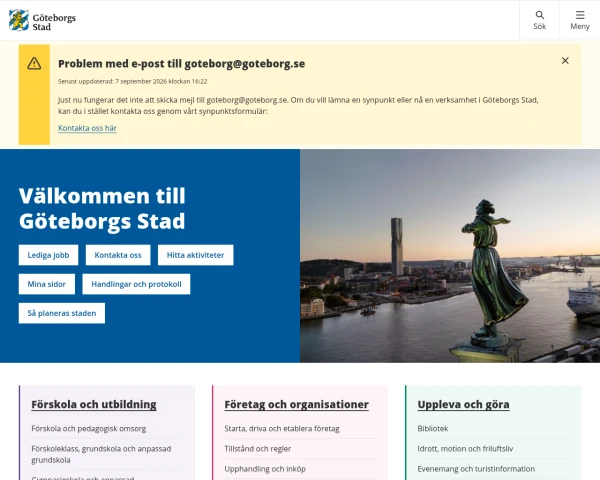This screenshot has width=600, height=480.
Task: Open Förskoleklass, grundskola och anpassad grundskola
Action: coord(101,454)
